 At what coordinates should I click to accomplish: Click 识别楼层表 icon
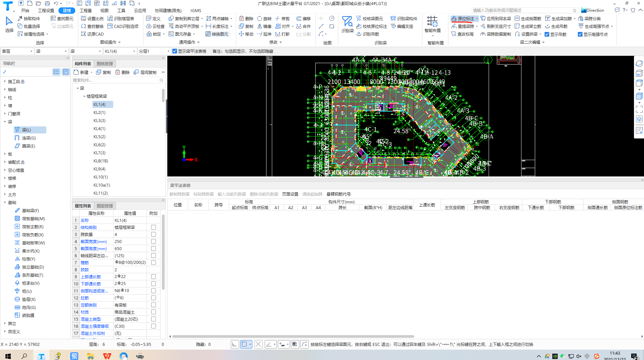click(x=110, y=18)
